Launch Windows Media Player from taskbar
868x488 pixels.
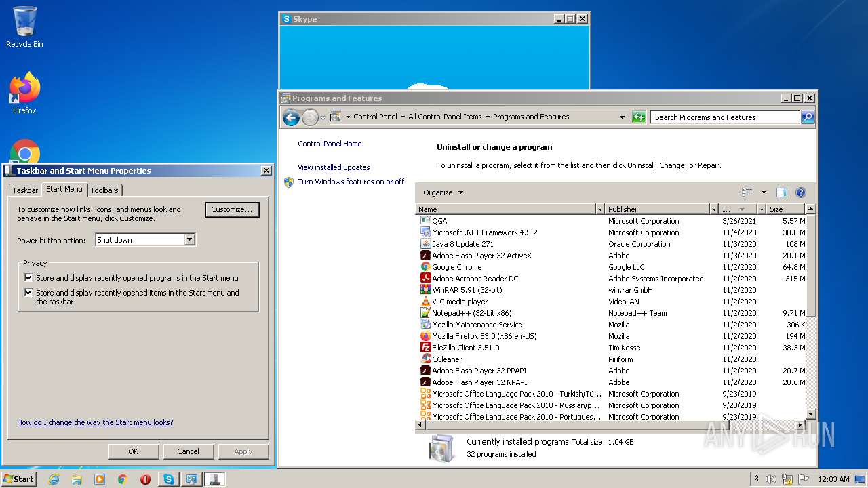(x=100, y=479)
